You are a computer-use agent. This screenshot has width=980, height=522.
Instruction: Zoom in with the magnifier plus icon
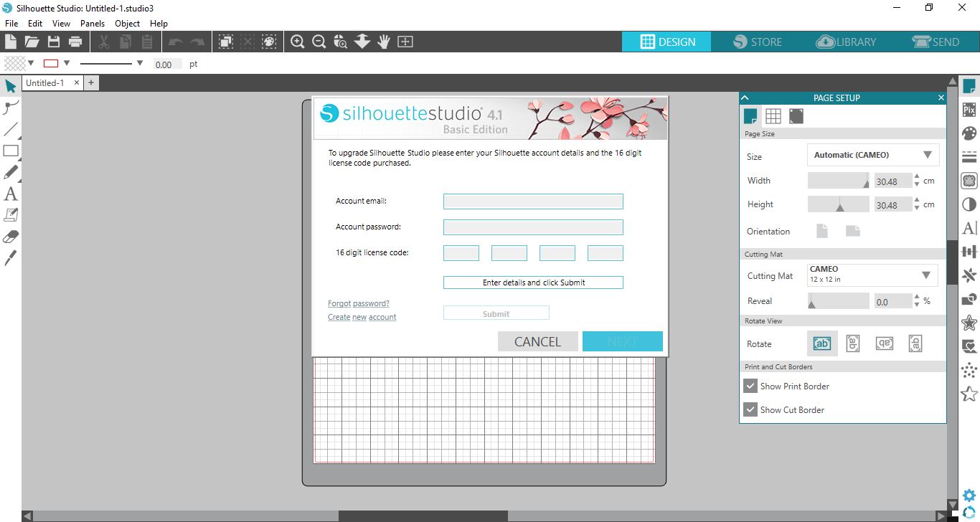point(298,42)
